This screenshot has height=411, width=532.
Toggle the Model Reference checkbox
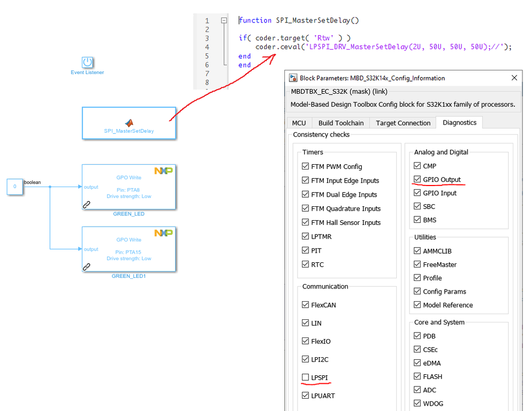[x=418, y=305]
